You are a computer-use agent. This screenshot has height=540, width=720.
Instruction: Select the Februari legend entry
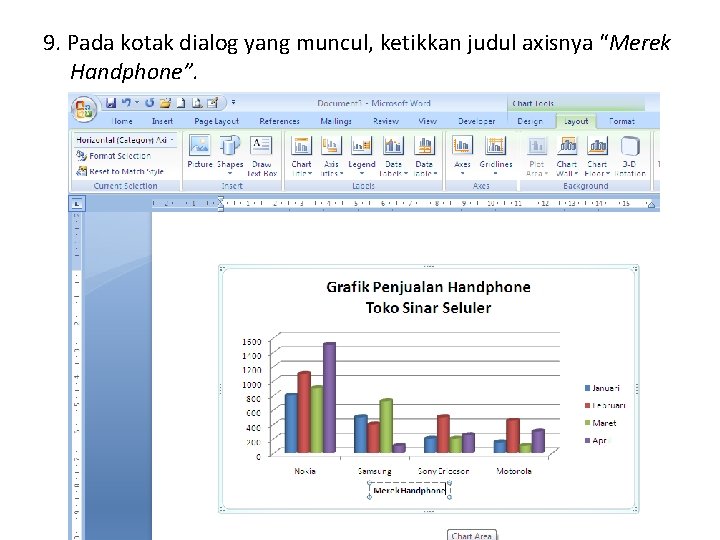click(x=605, y=405)
